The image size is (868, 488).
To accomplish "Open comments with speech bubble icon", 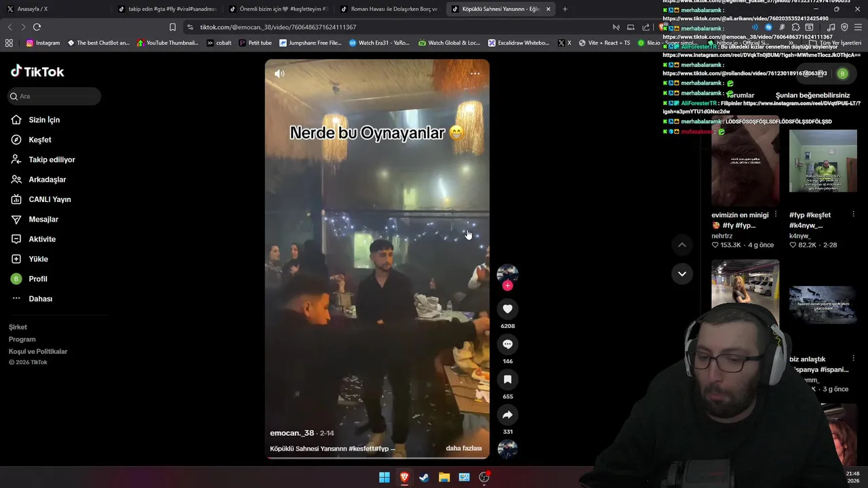I will click(x=507, y=344).
